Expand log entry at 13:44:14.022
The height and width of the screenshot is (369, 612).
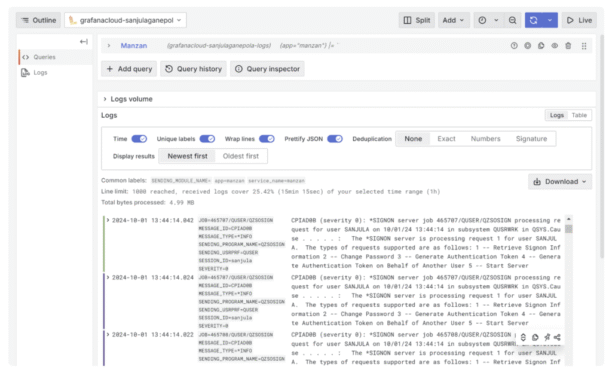coord(108,335)
